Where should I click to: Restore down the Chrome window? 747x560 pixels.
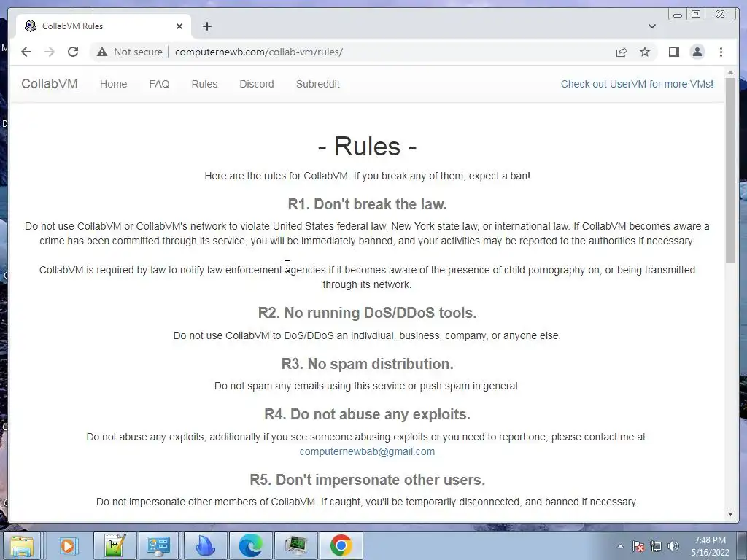tap(696, 15)
